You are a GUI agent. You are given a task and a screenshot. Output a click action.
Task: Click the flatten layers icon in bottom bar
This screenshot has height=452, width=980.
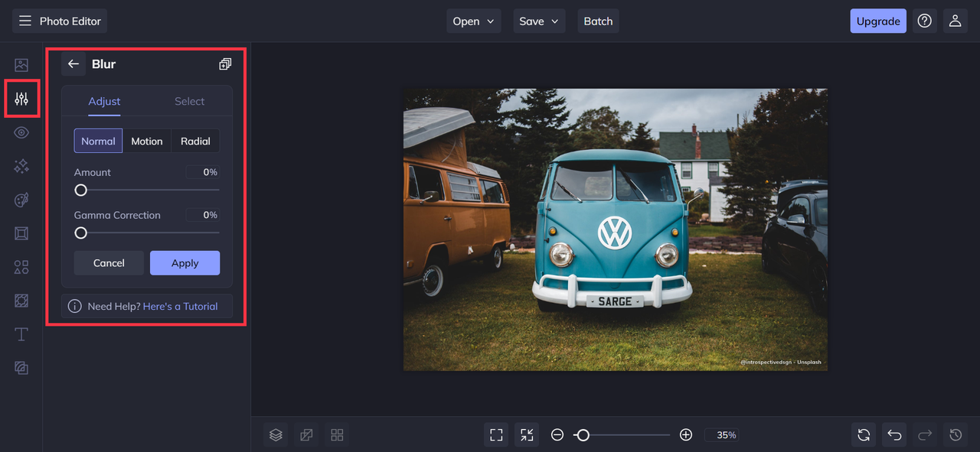pyautogui.click(x=306, y=435)
